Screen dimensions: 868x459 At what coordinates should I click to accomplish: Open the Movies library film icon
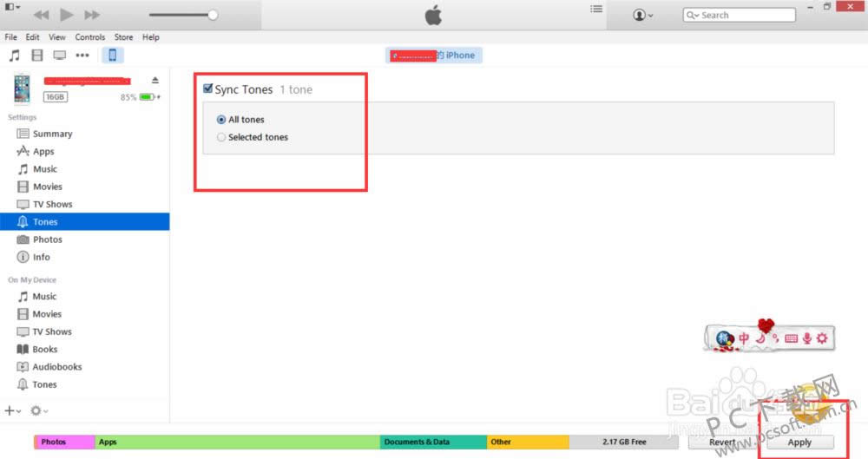(x=36, y=56)
